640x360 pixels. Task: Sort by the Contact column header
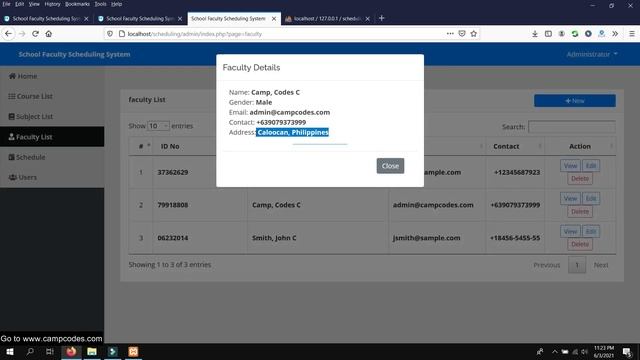(515, 146)
